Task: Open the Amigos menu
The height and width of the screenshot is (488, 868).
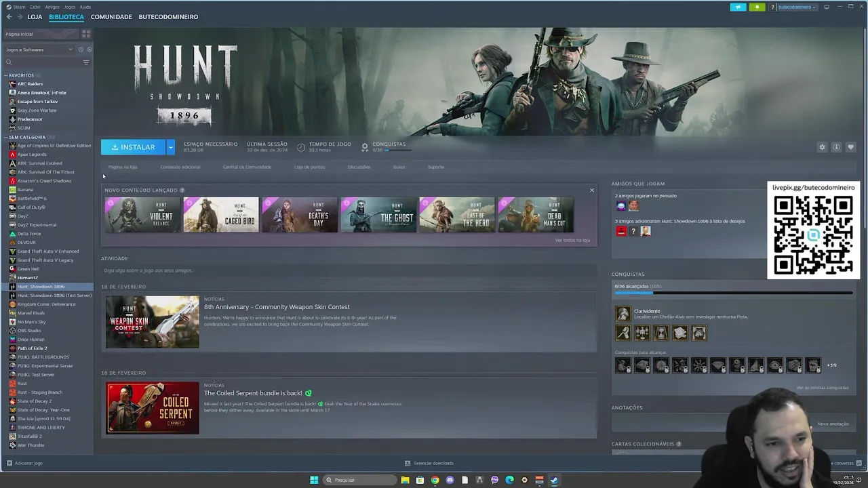Action: (52, 7)
